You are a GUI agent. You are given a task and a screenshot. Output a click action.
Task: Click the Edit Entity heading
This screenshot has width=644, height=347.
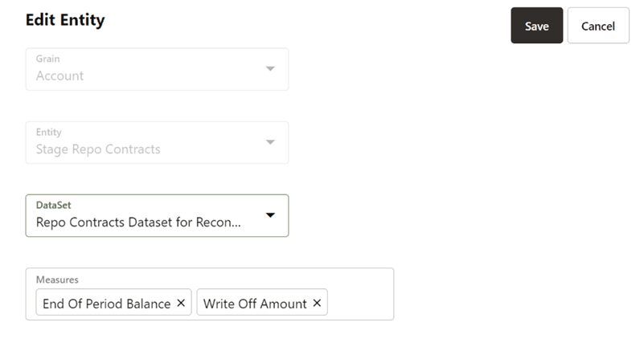(65, 20)
